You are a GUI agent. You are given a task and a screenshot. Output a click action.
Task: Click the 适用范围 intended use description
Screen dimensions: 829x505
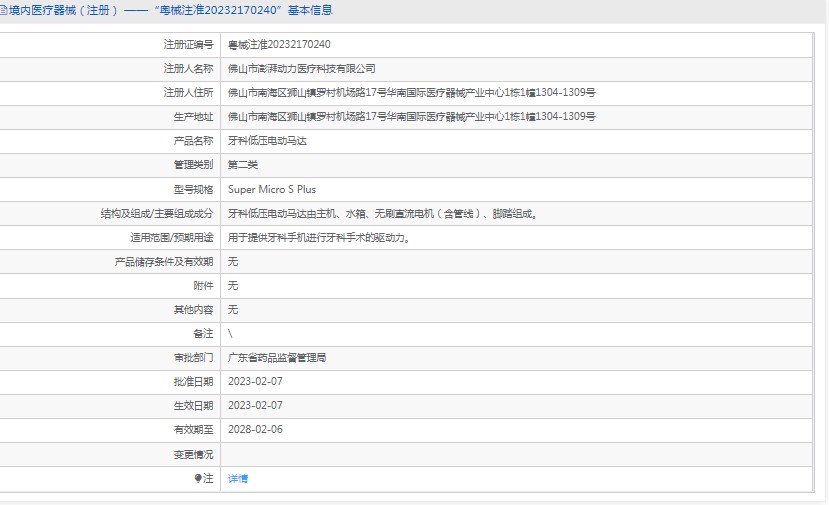(319, 238)
